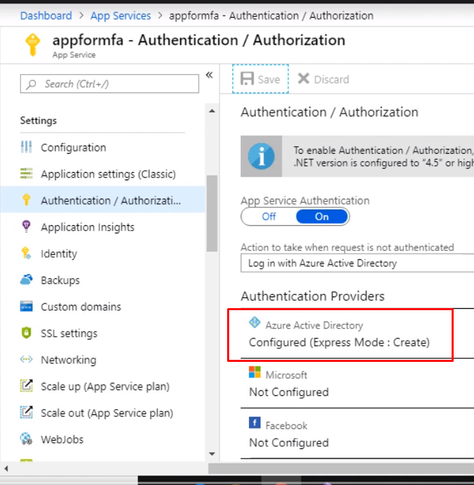Configure the Microsoft authentication provider
The image size is (474, 485).
tap(357, 383)
